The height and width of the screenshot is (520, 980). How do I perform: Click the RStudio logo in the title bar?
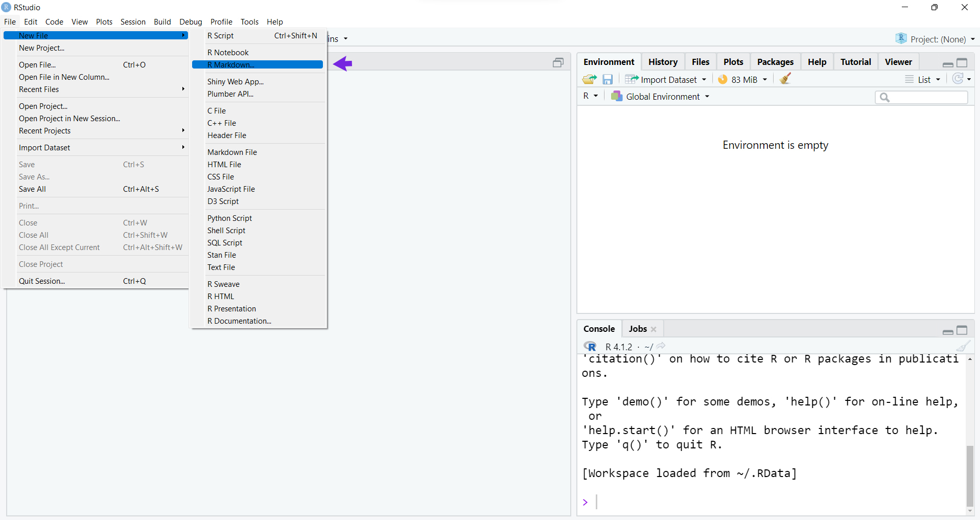6,7
